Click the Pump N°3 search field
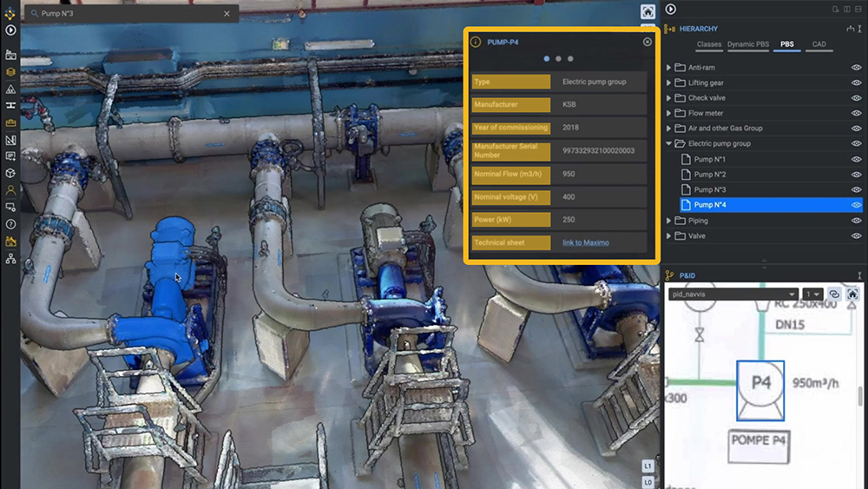The image size is (868, 489). tap(130, 14)
